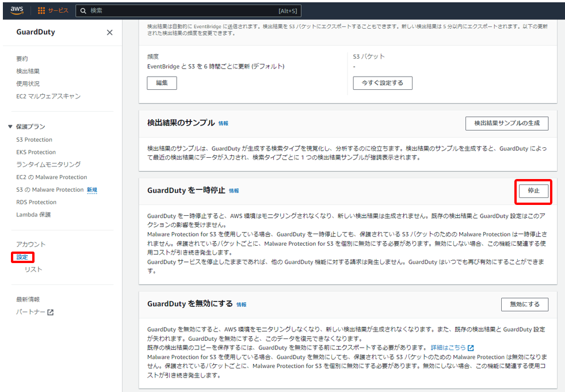The image size is (565, 392).
Task: Collapse the 保護プラン section triangle
Action: [x=10, y=127]
